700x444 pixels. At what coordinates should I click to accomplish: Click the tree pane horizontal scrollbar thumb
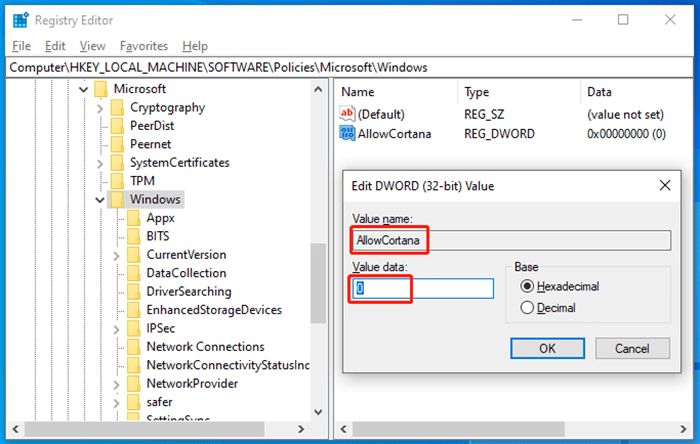(144, 429)
